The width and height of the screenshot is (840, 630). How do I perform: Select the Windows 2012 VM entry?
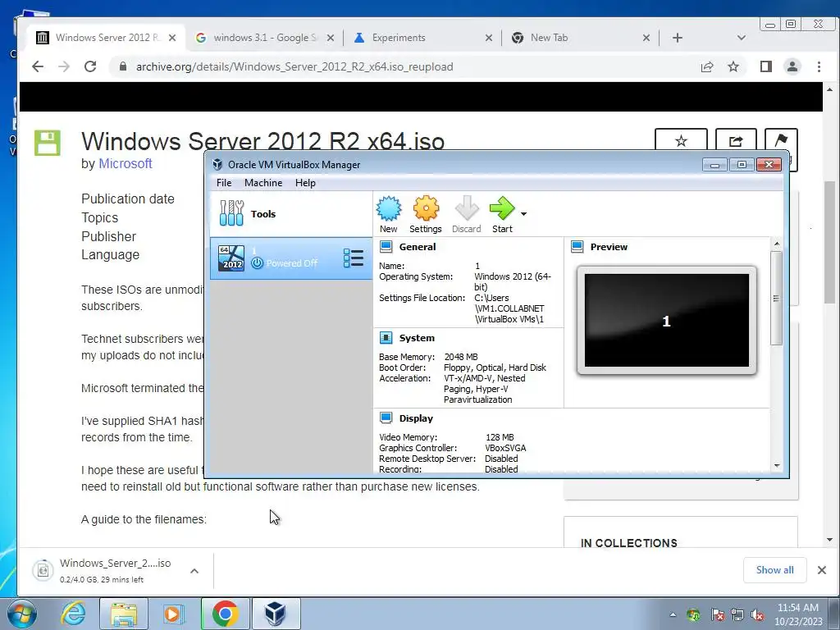[291, 258]
